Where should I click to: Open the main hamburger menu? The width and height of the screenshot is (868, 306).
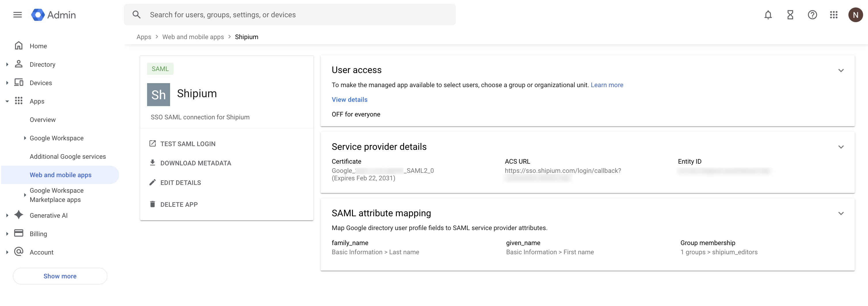[x=18, y=15]
